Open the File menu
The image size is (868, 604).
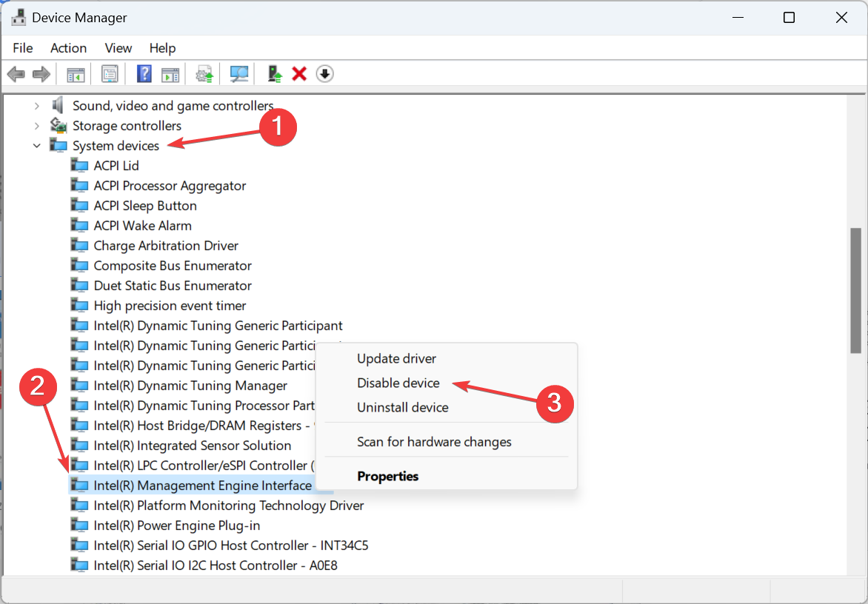click(23, 48)
